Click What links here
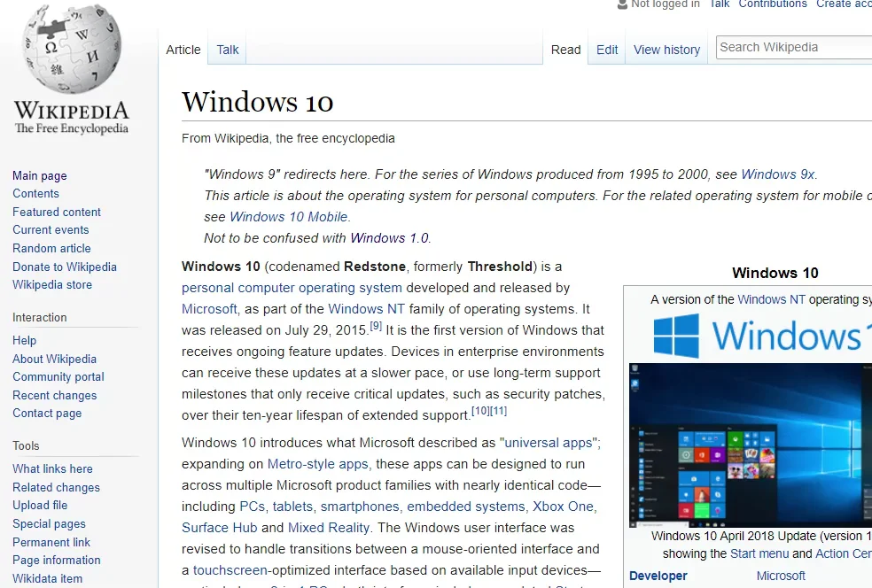Viewport: 872px width, 588px height. pyautogui.click(x=53, y=468)
